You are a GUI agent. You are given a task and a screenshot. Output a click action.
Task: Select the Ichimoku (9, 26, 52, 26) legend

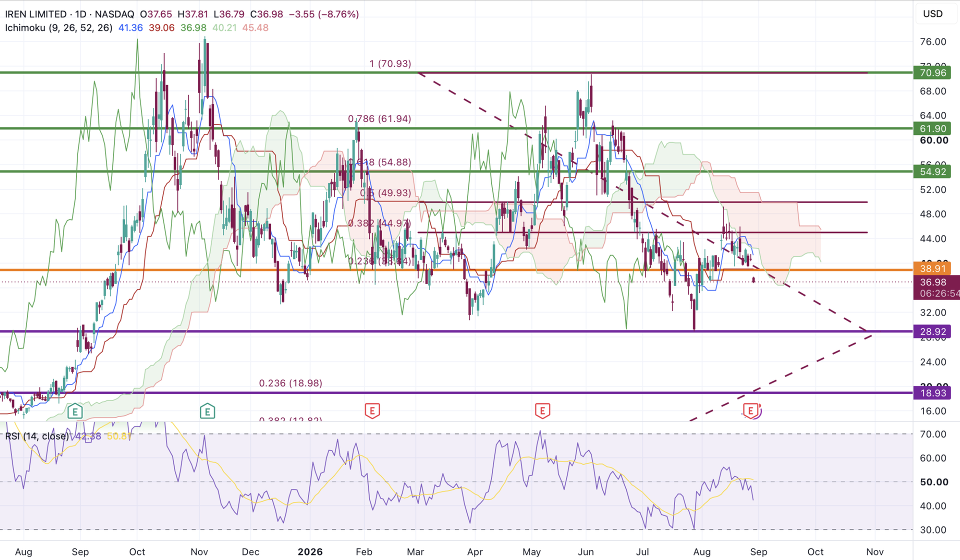pyautogui.click(x=58, y=28)
